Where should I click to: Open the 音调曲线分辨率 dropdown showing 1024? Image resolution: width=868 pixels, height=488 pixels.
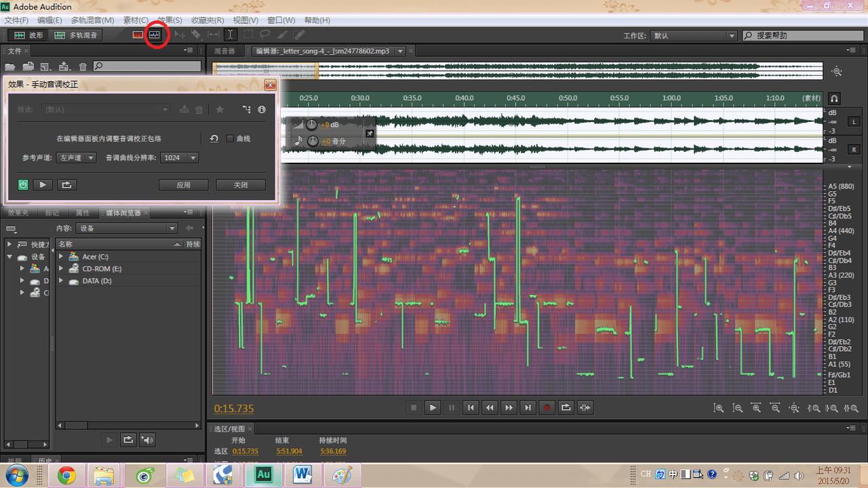click(180, 158)
